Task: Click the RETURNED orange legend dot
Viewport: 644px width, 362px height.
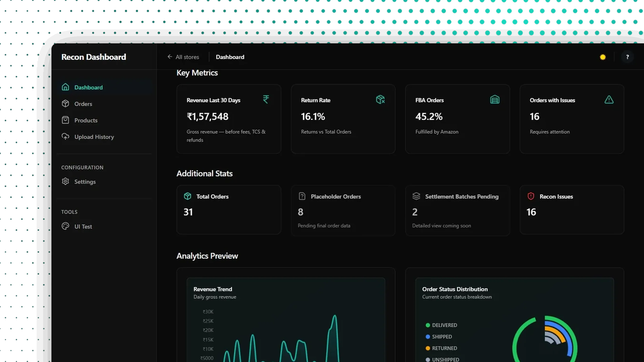Action: tap(428, 348)
